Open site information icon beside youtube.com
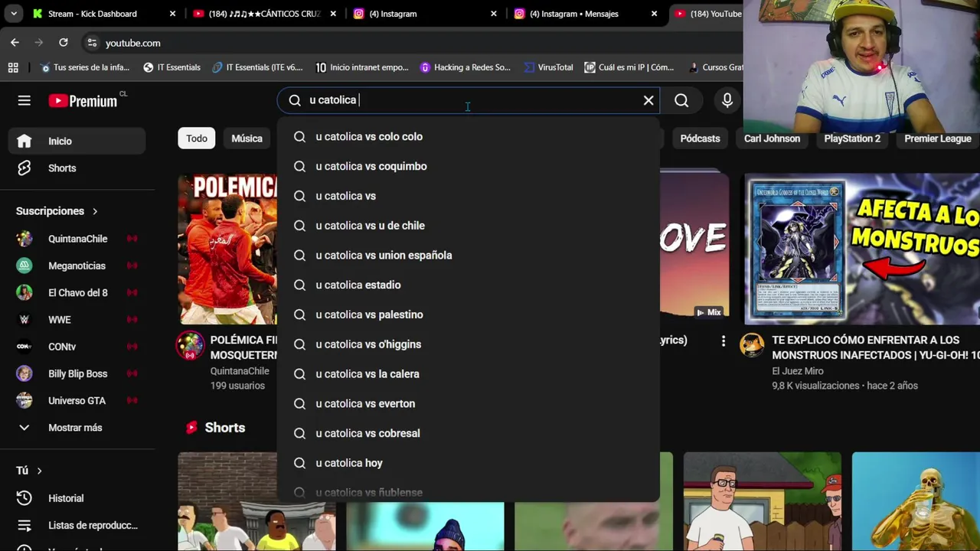Viewport: 980px width, 551px height. 92,43
